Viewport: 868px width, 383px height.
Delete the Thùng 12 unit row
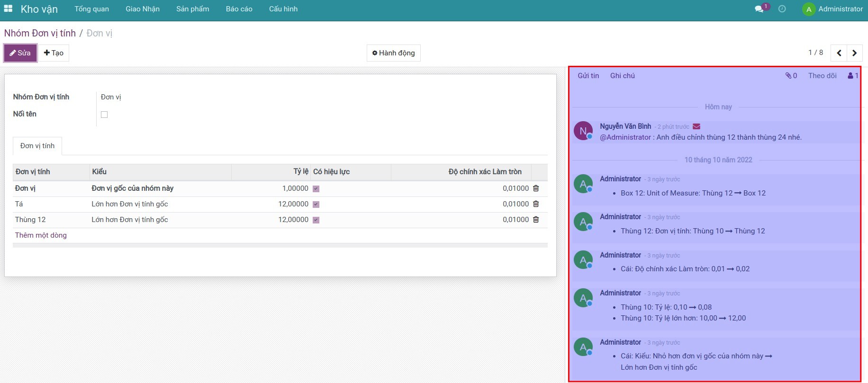(x=536, y=220)
